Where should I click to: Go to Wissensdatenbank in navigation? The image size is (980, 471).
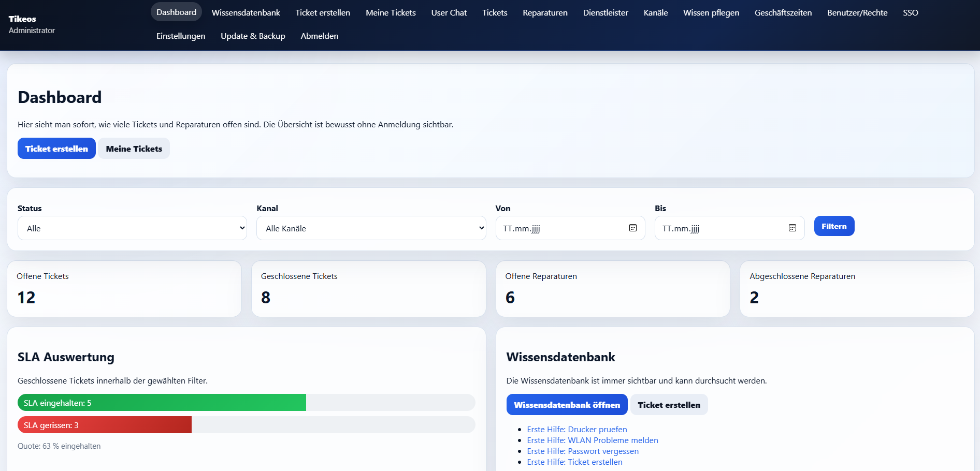pos(246,12)
